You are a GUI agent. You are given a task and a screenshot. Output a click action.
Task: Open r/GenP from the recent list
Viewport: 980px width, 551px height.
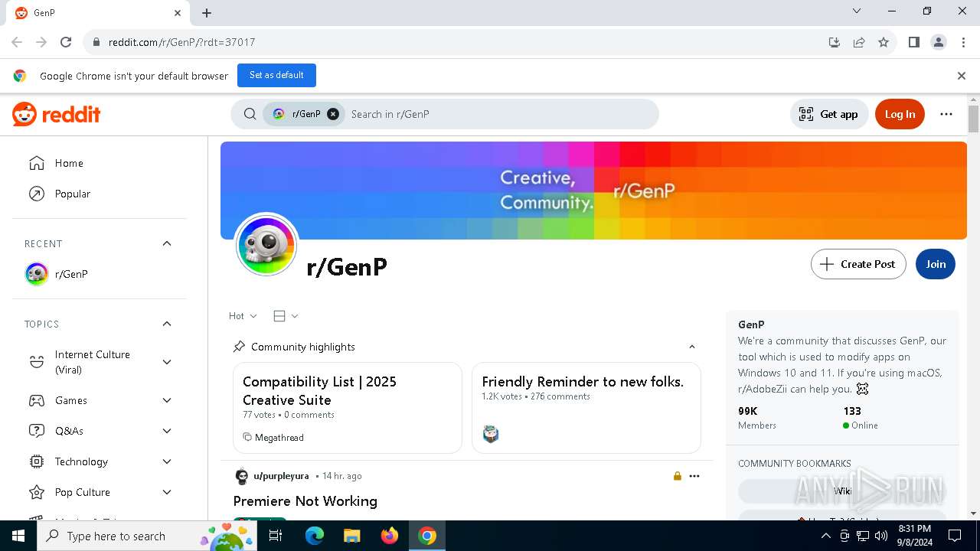(100, 274)
